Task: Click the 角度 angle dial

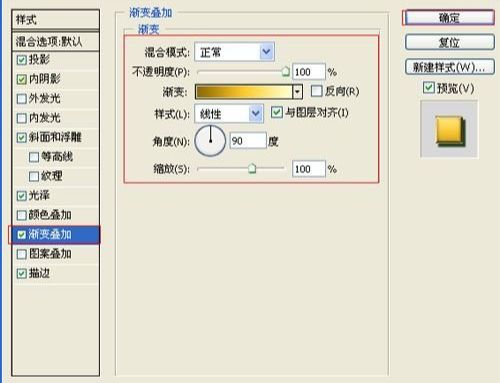Action: point(210,141)
